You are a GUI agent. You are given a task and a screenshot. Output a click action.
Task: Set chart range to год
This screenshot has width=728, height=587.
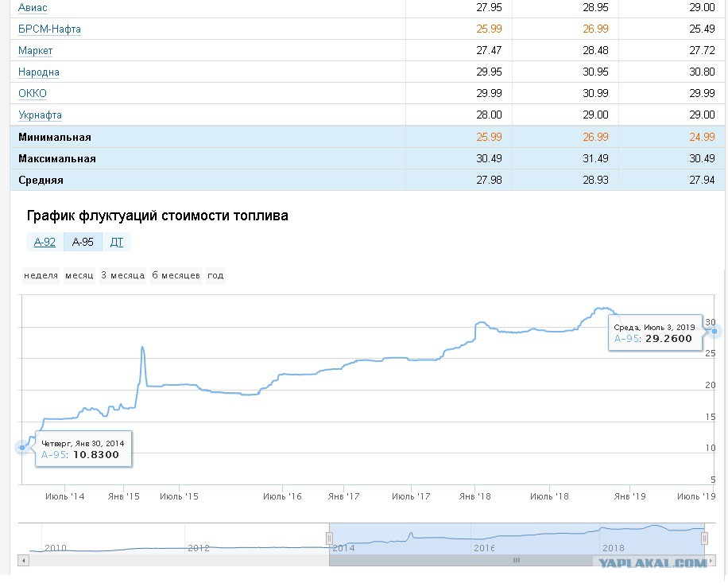pos(215,275)
